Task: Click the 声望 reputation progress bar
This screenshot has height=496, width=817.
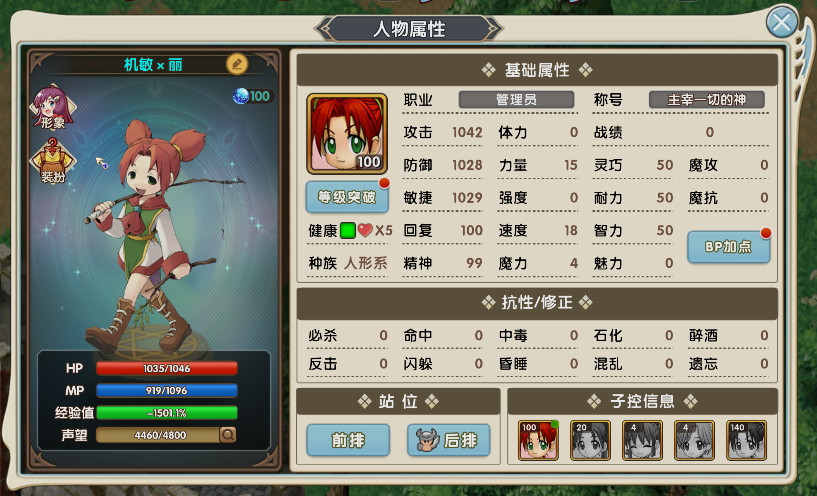Action: tap(158, 435)
